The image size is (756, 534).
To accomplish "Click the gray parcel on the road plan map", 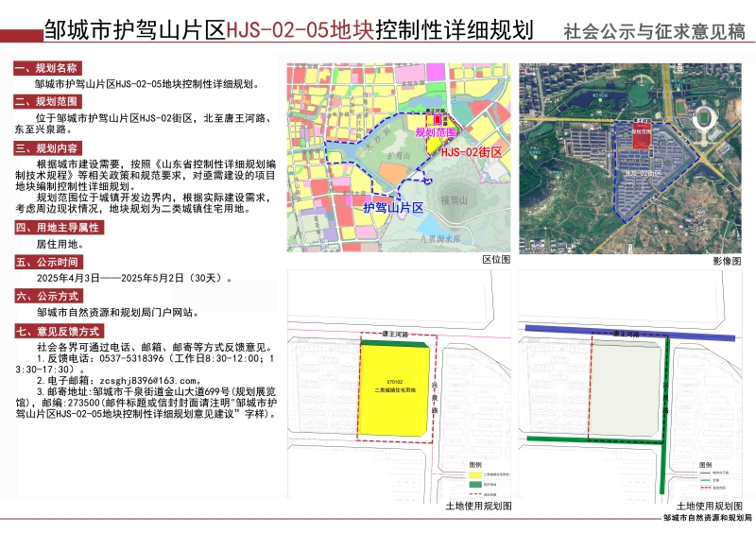I will 625,388.
